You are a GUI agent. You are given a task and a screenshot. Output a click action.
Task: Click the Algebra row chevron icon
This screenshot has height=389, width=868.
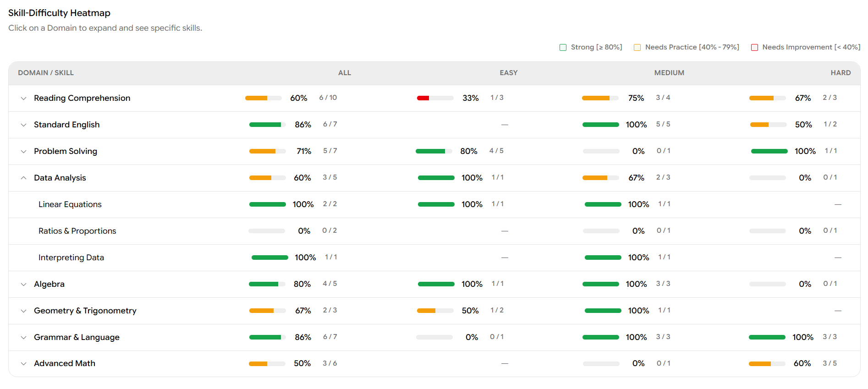(x=24, y=285)
